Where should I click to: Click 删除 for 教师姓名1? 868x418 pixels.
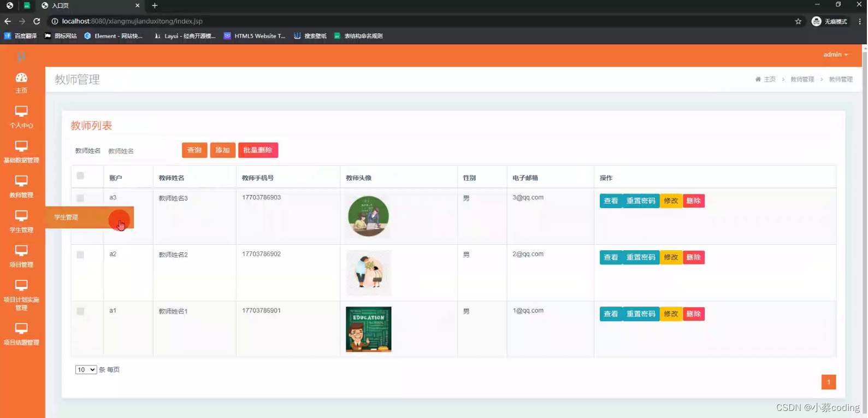coord(693,314)
